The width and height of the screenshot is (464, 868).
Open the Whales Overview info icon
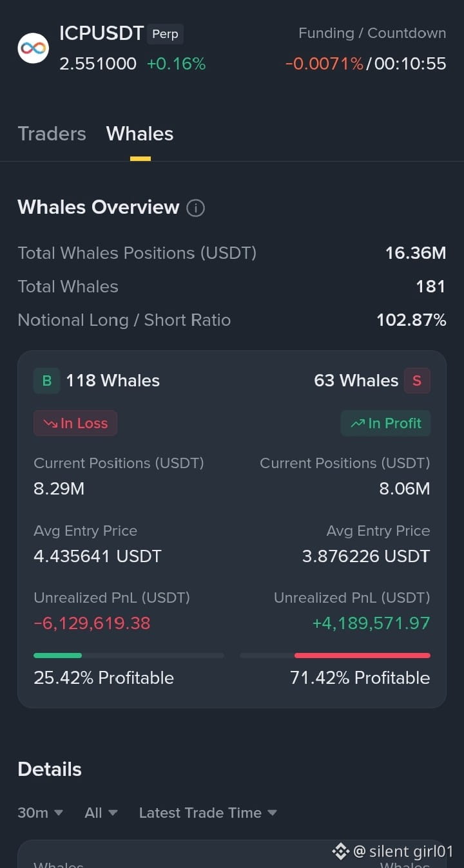195,208
